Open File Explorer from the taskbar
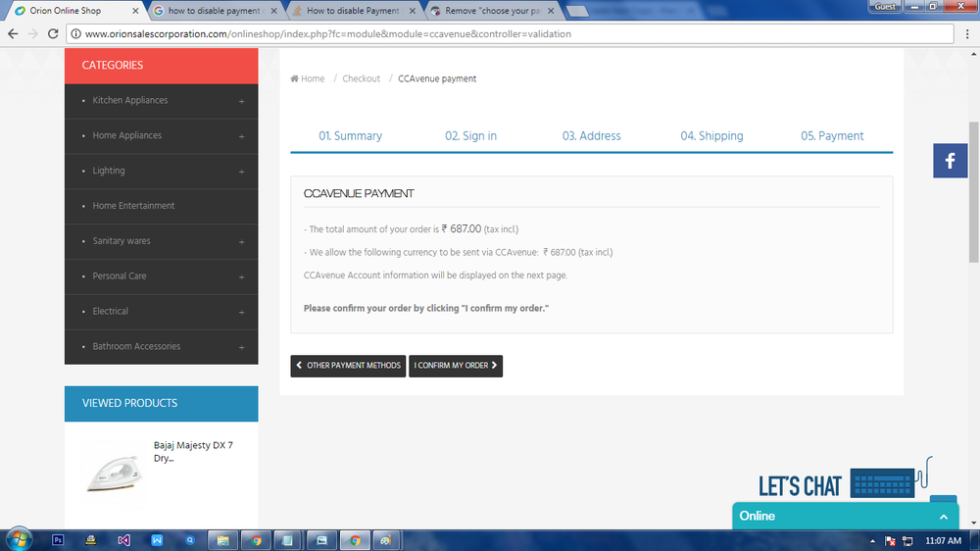Screen dimensions: 980x551 coord(223,540)
